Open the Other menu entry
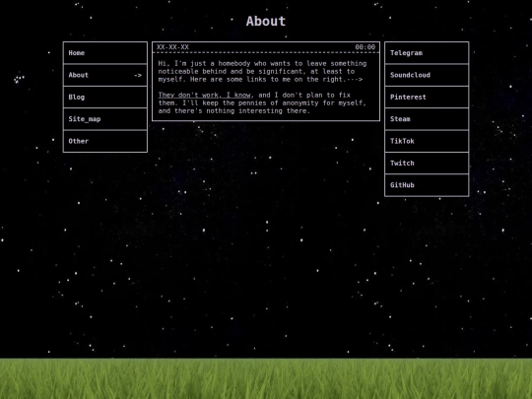The image size is (532, 399). (105, 141)
